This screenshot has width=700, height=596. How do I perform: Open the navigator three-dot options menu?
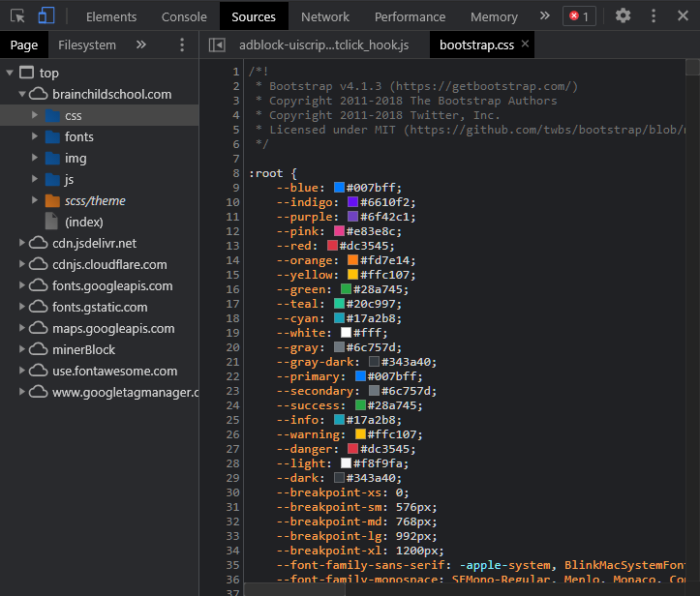coord(182,45)
